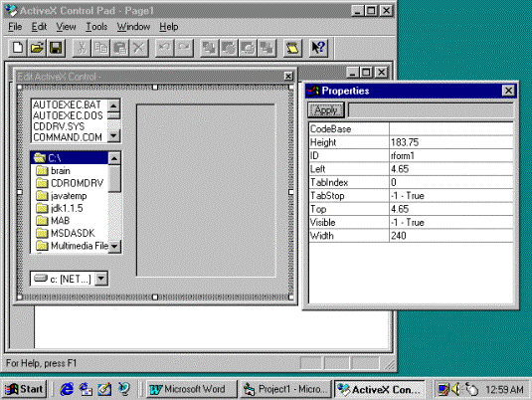Select the CDROMDRV folder
This screenshot has height=400, width=532.
coord(70,183)
